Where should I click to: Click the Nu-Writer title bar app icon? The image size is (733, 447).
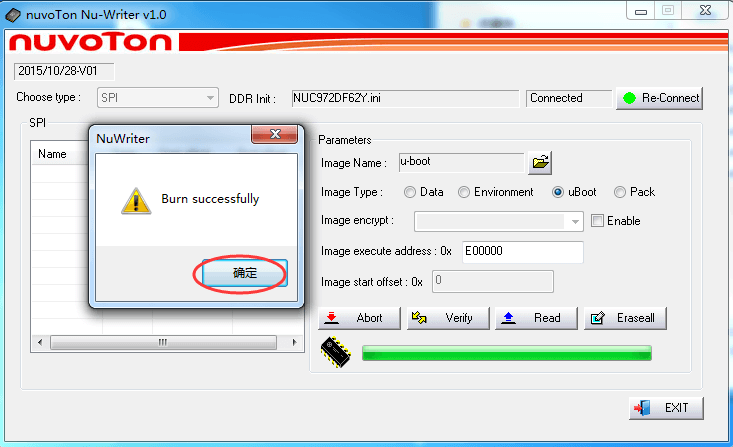(13, 15)
